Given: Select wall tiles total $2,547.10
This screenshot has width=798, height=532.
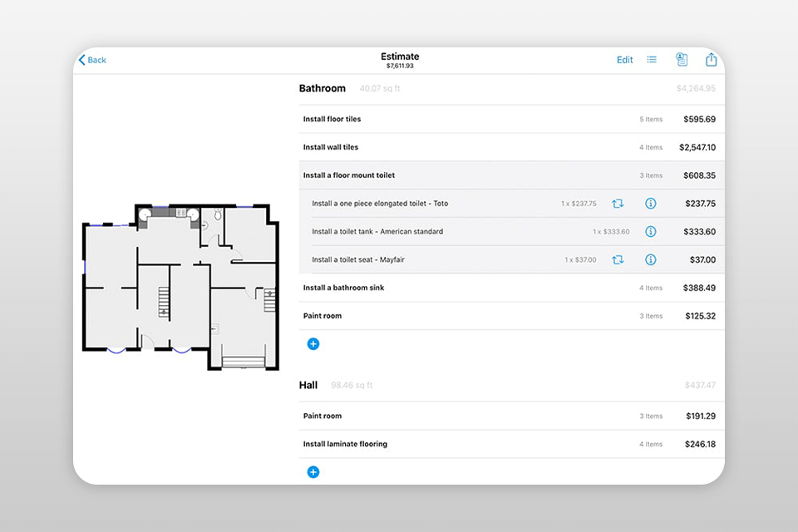Looking at the screenshot, I should coord(697,147).
